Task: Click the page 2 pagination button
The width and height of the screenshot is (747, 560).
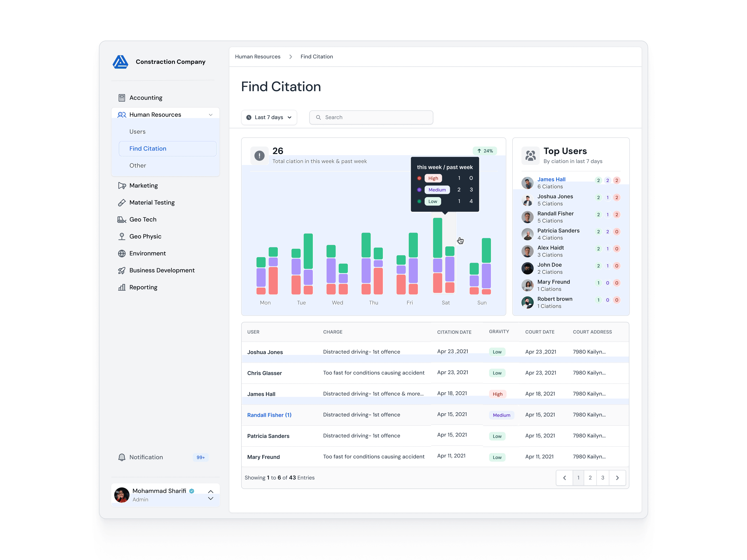Action: coord(590,477)
